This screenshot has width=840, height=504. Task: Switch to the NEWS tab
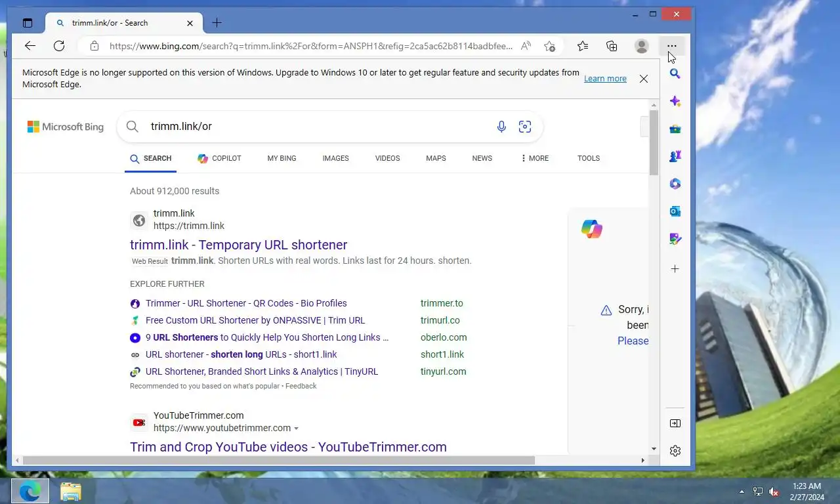point(482,158)
